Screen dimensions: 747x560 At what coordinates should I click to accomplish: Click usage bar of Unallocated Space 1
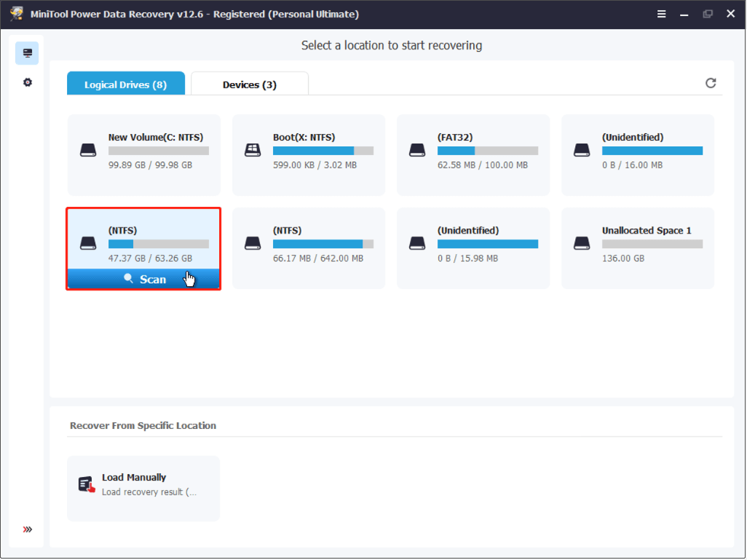pos(652,244)
